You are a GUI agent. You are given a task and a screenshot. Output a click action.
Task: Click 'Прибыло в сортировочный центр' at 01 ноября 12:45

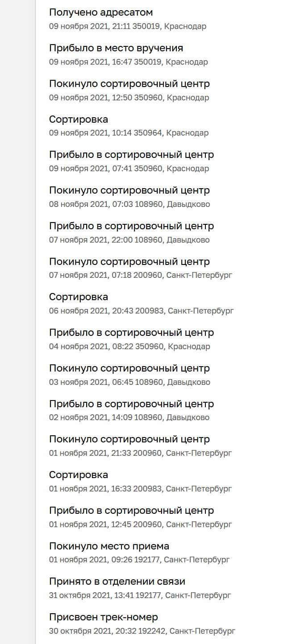131,511
